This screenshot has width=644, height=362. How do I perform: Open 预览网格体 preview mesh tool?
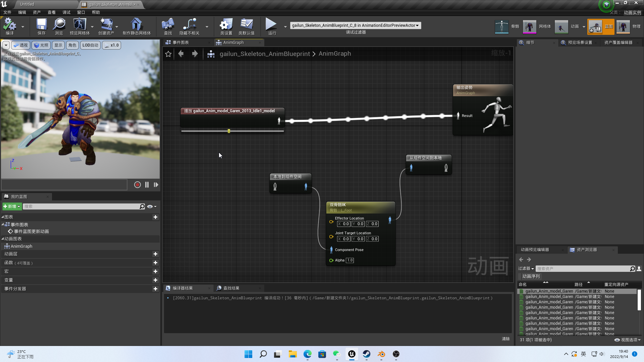coord(79,26)
